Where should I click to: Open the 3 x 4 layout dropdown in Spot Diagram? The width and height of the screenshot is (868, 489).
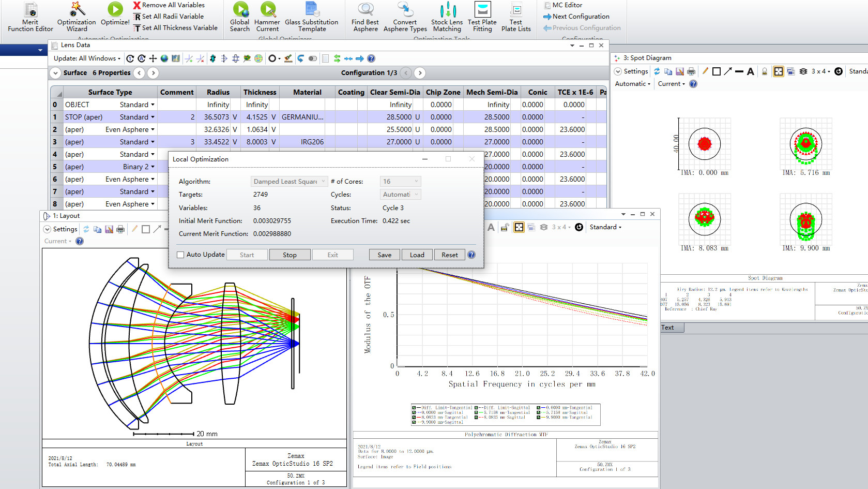click(x=821, y=71)
